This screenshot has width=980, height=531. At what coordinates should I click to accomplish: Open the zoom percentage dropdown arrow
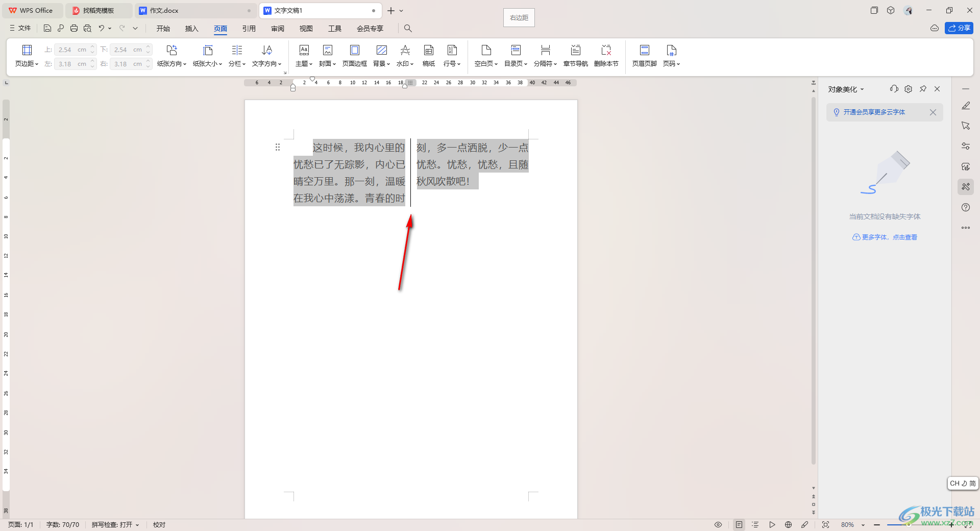coord(863,525)
